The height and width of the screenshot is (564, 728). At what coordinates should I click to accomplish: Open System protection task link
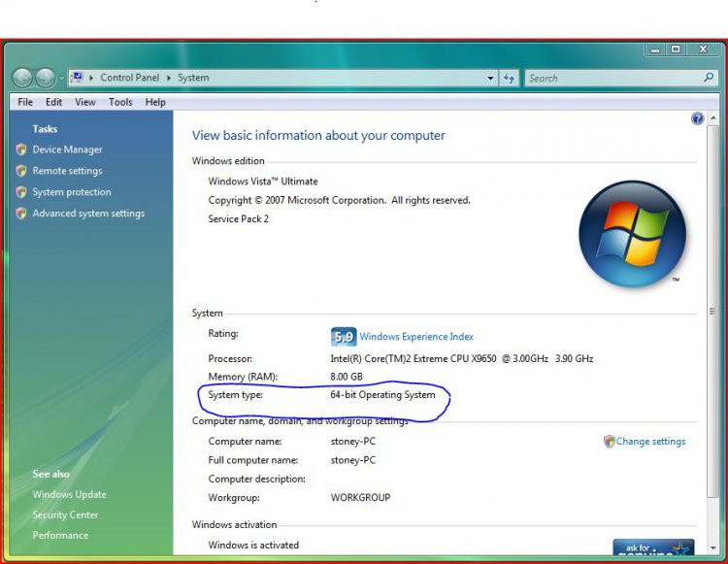tap(72, 192)
